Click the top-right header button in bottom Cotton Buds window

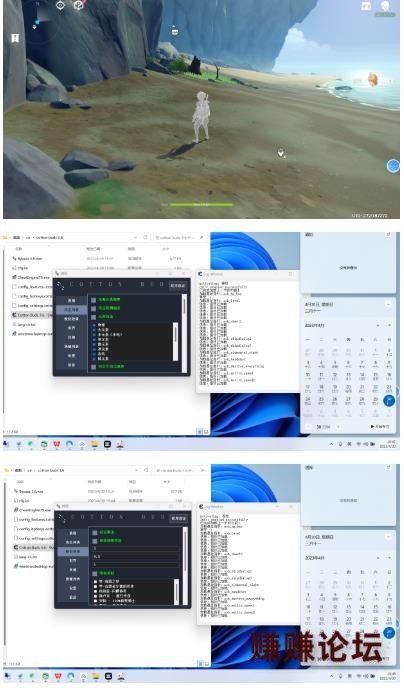(x=179, y=518)
